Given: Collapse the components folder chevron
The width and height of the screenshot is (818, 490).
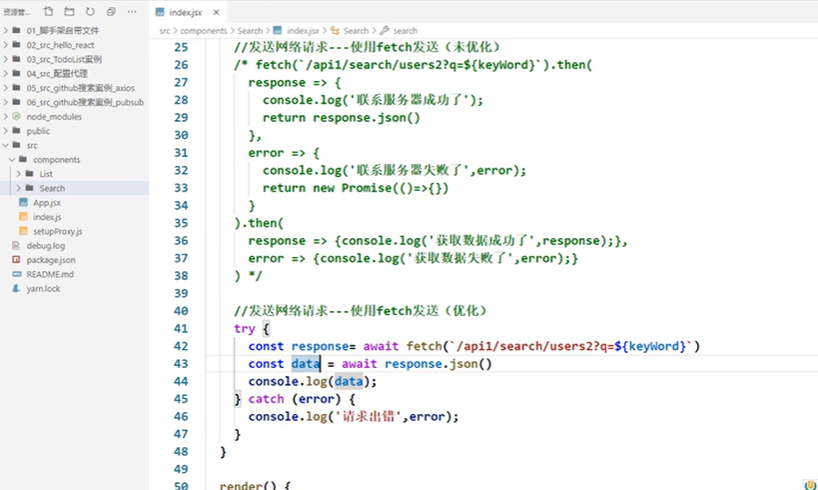Looking at the screenshot, I should click(x=12, y=160).
